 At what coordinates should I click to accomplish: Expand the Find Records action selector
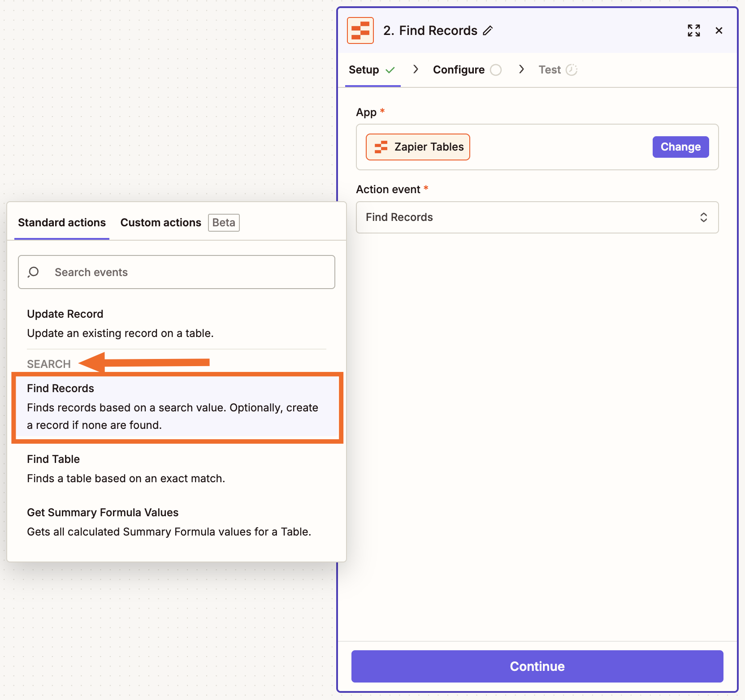tap(704, 217)
